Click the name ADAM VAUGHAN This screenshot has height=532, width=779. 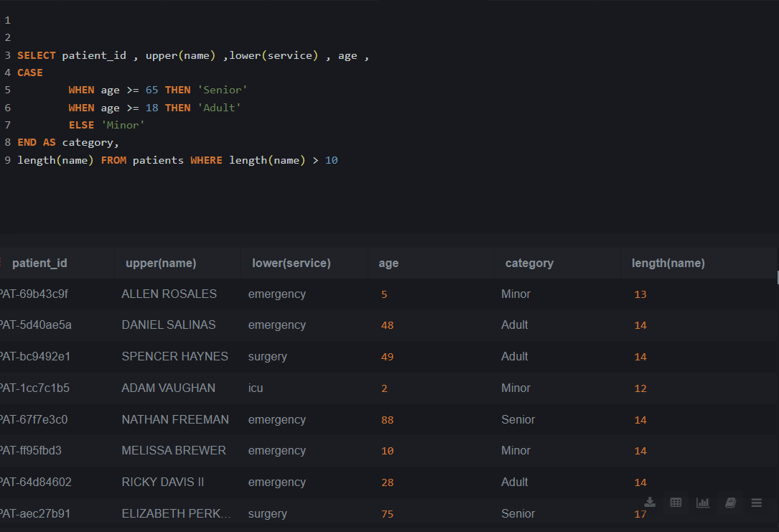169,388
